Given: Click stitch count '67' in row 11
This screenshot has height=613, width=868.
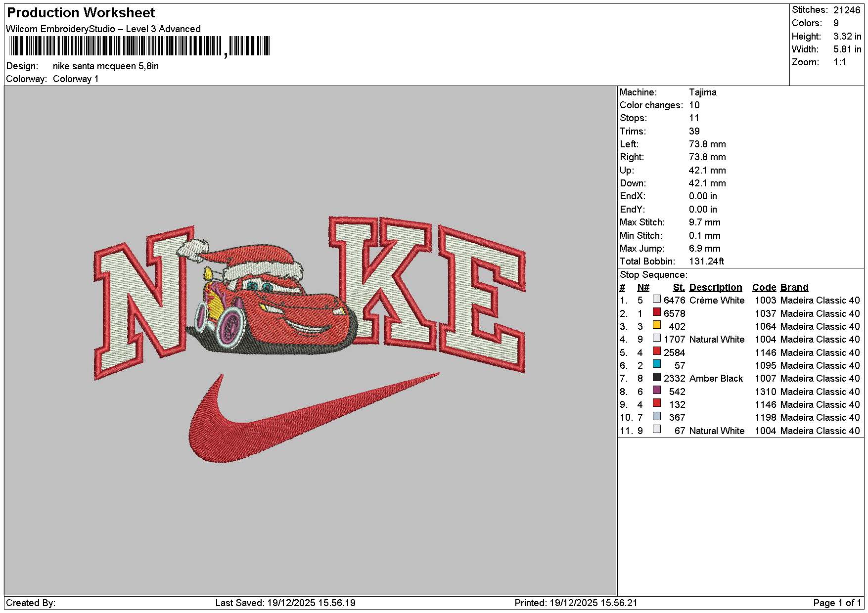Looking at the screenshot, I should [680, 431].
